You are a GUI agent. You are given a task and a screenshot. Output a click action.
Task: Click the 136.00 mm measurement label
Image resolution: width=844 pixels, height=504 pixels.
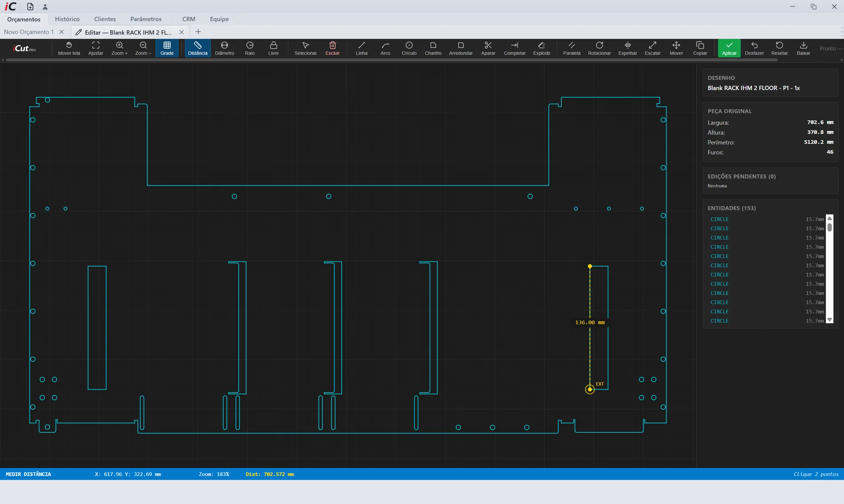point(589,322)
